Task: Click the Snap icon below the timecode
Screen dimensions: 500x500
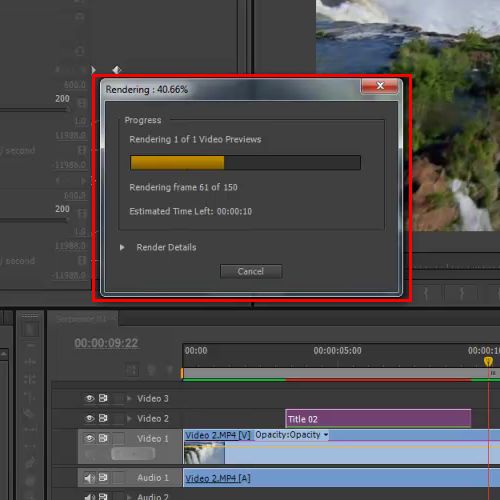Action: [132, 370]
